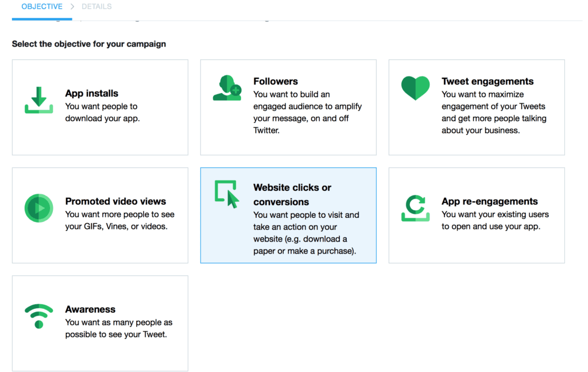Open the DETAILS tab

point(96,7)
